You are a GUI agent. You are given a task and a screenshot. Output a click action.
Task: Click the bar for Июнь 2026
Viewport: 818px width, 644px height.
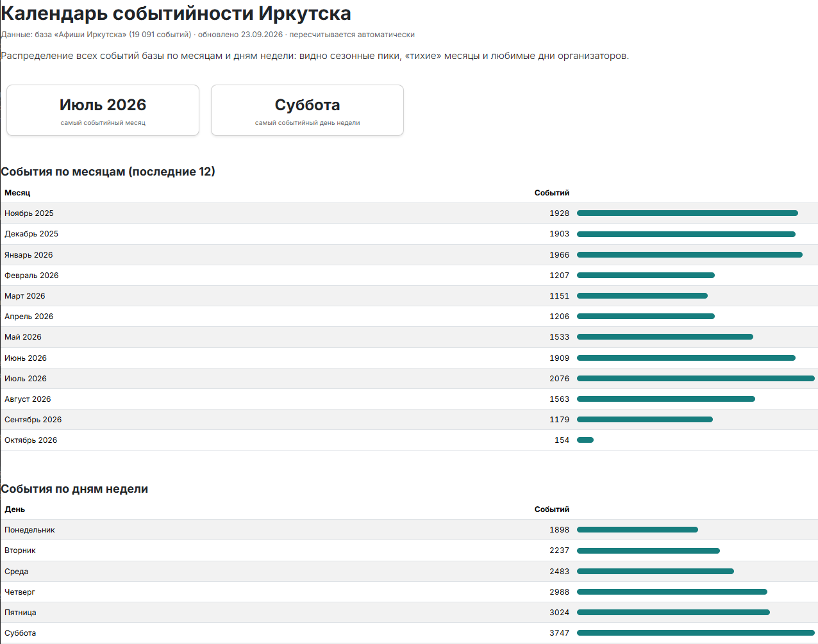click(x=686, y=358)
